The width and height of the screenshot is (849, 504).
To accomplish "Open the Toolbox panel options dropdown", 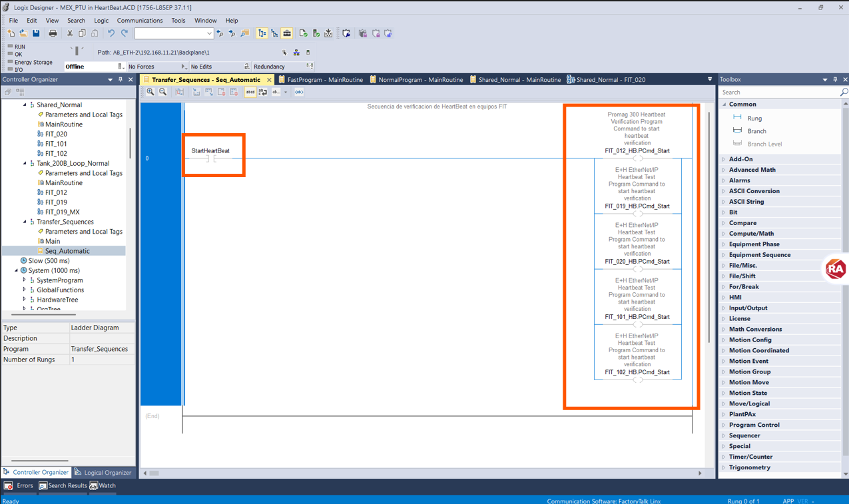I will (825, 79).
